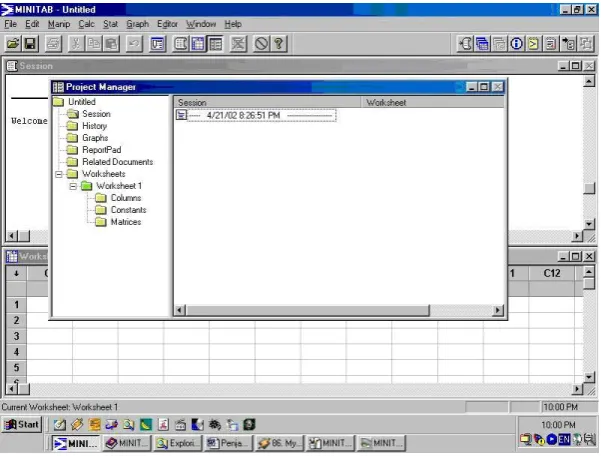Collapse the Worksheet 1 tree node
The width and height of the screenshot is (601, 456).
tap(73, 187)
